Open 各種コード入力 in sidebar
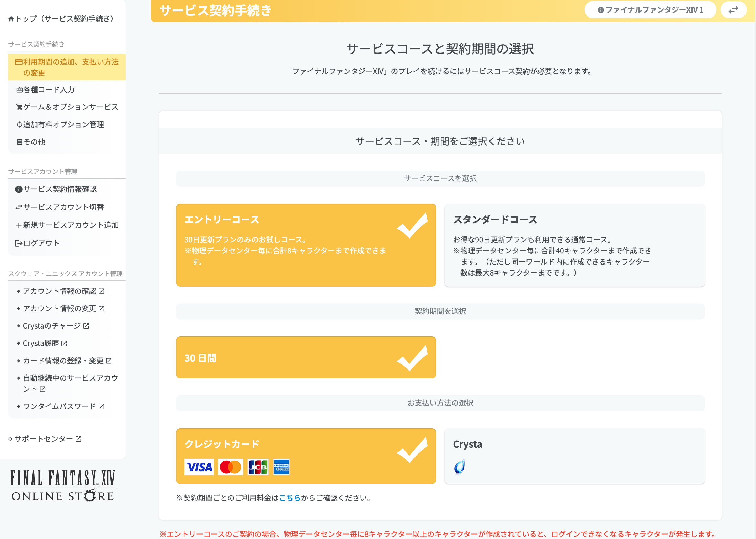This screenshot has width=756, height=539. click(45, 89)
